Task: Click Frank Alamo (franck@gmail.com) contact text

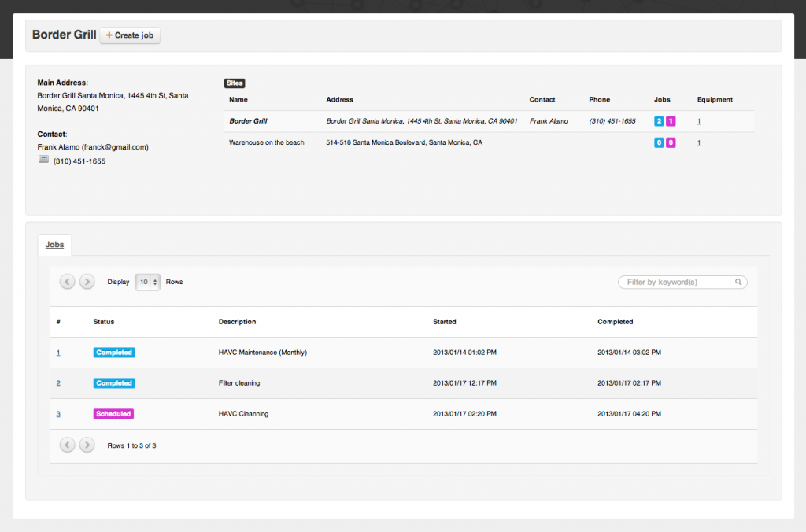Action: (x=93, y=147)
